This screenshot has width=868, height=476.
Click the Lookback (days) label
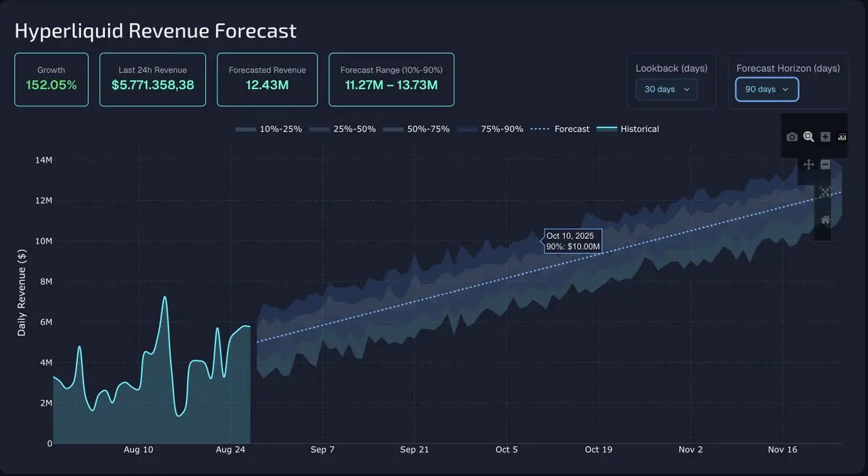671,68
